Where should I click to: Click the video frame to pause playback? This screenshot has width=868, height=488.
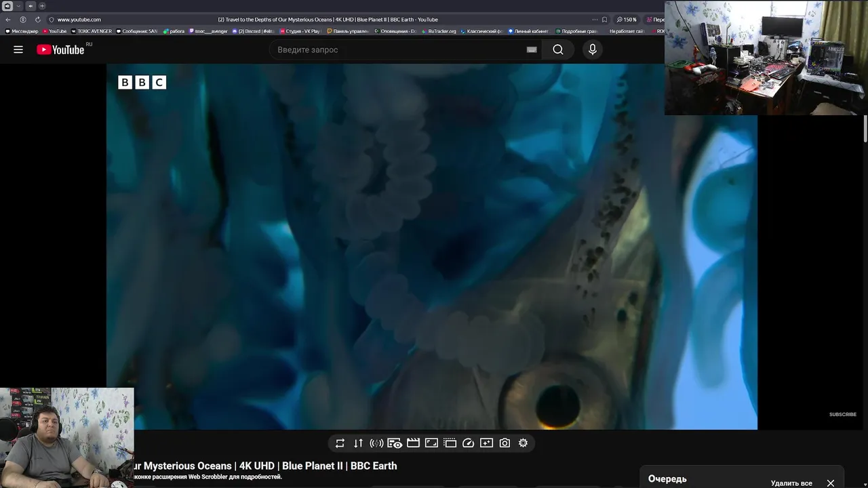click(x=431, y=247)
